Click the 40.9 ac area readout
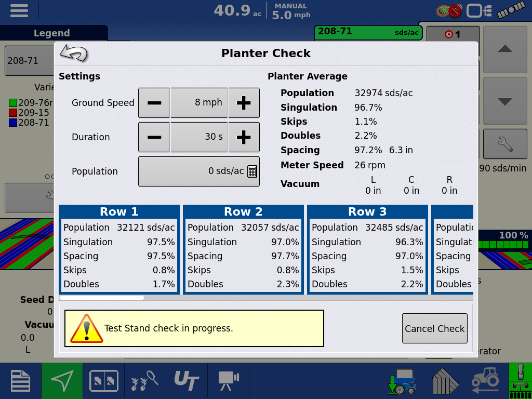Screen dimensions: 532x399 [237, 11]
